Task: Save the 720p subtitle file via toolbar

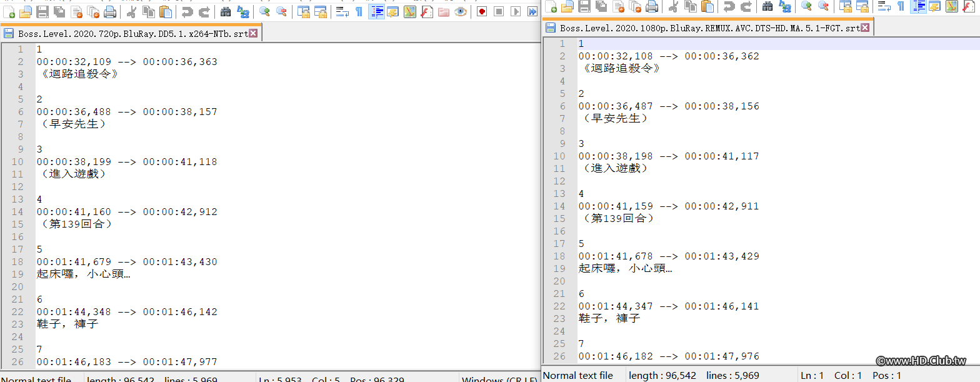Action: point(42,12)
